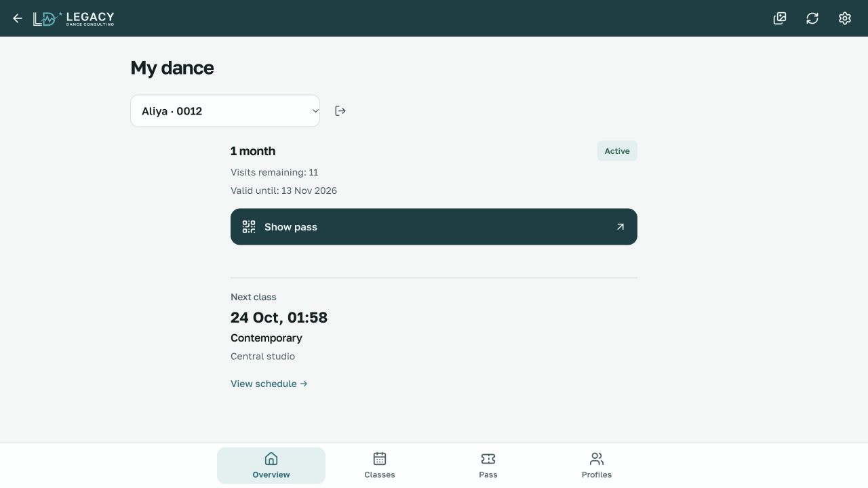Click the log out icon beside profile selector

click(340, 110)
